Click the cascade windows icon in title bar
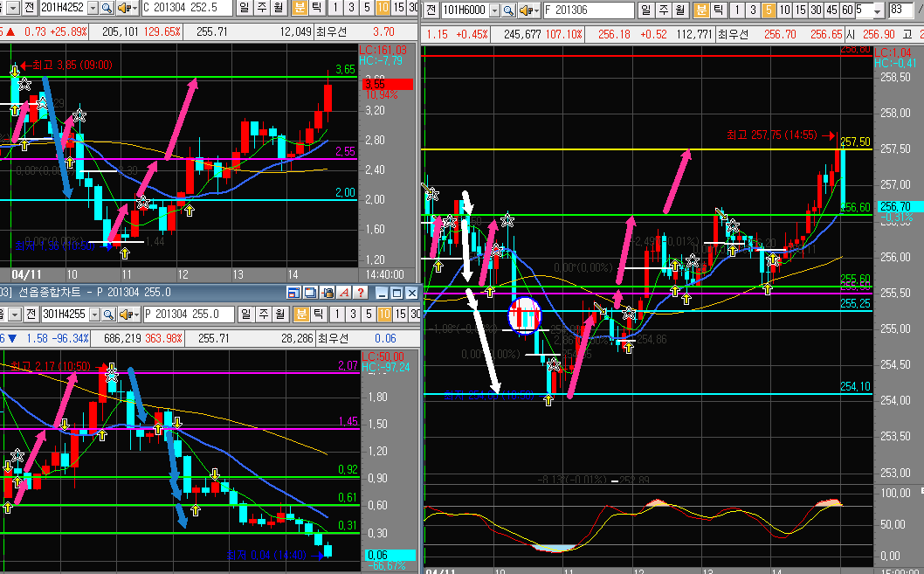Image resolution: width=924 pixels, height=574 pixels. coord(310,293)
